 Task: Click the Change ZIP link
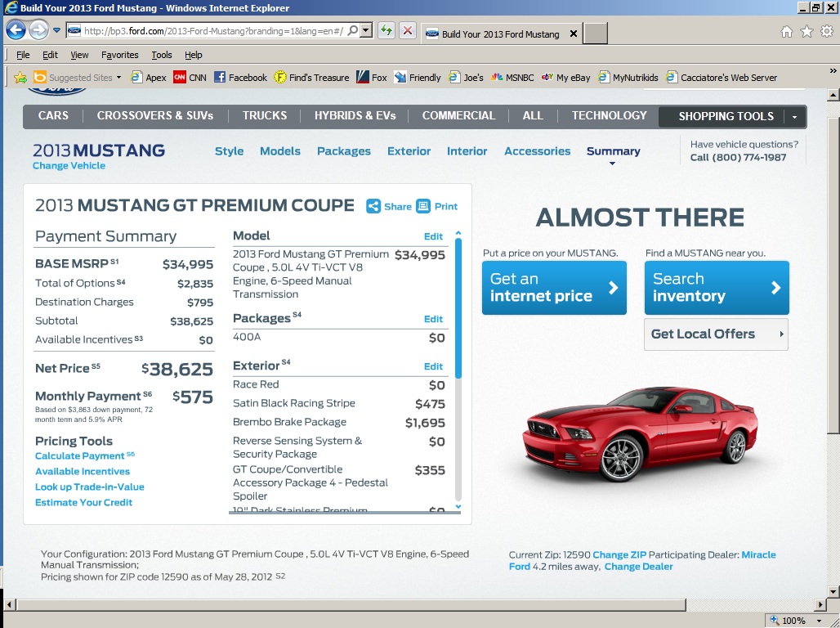pyautogui.click(x=619, y=554)
